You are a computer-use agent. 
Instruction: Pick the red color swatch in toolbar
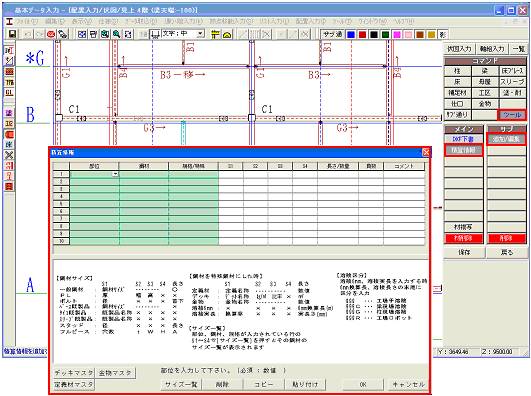(x=362, y=34)
